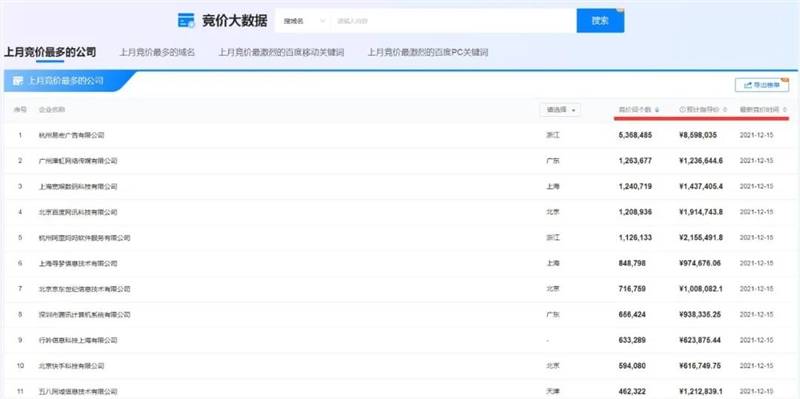
Task: Expand the 请选择 province filter dropdown
Action: (560, 110)
